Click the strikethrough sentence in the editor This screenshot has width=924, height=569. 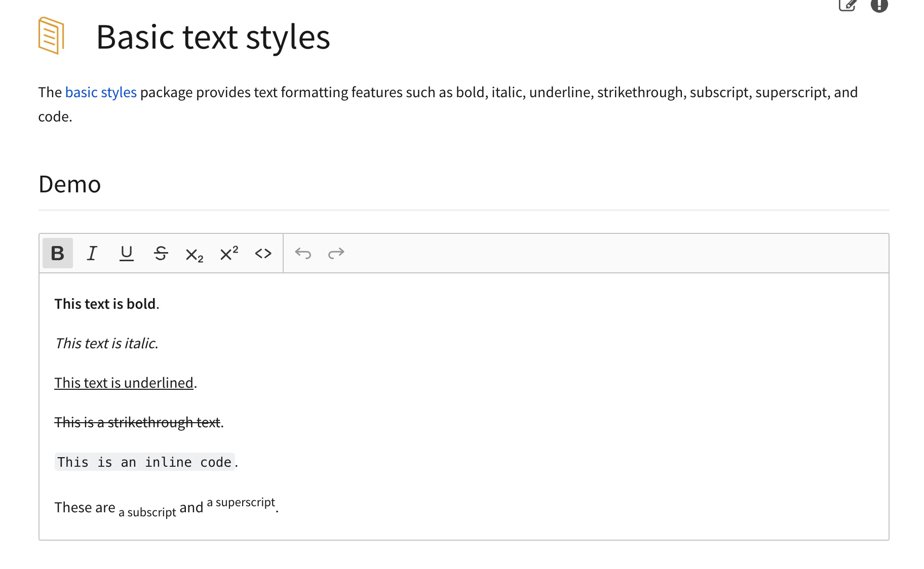point(137,422)
